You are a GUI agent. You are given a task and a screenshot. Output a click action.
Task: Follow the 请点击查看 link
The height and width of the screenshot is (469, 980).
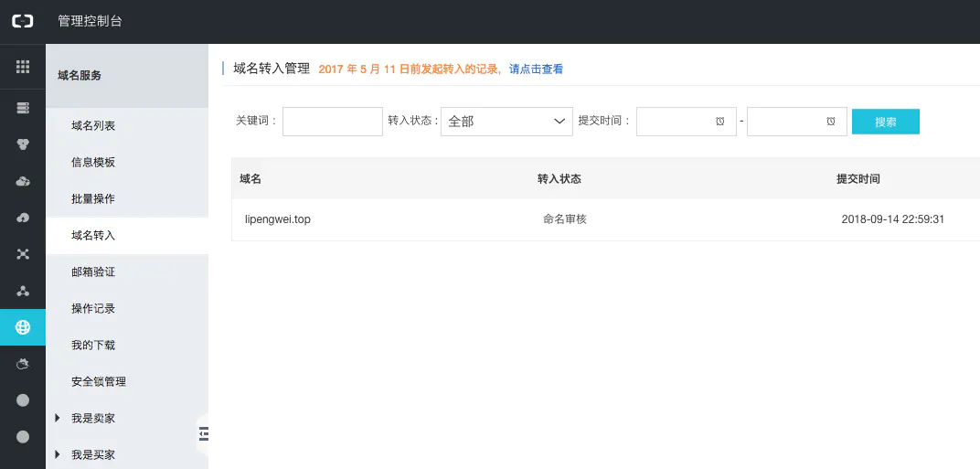[536, 69]
